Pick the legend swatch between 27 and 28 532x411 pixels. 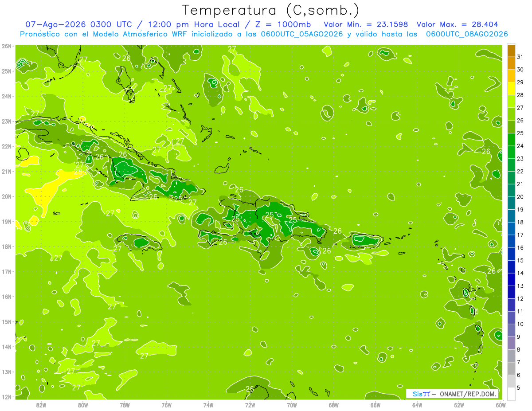[511, 102]
